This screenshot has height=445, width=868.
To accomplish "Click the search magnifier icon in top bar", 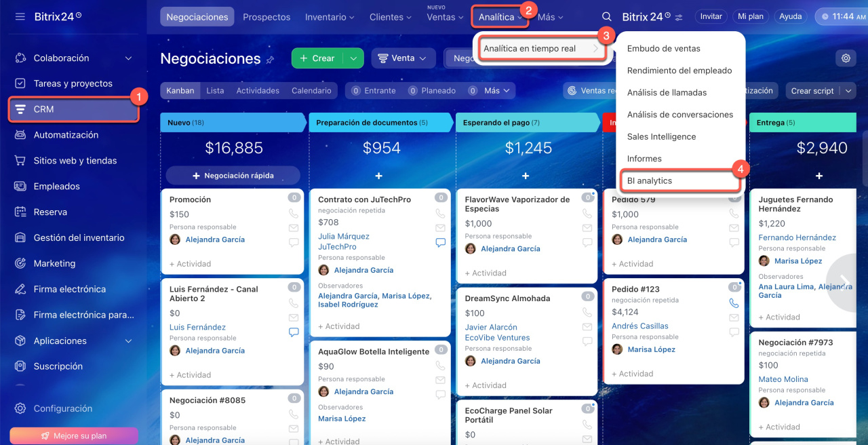I will [x=606, y=17].
